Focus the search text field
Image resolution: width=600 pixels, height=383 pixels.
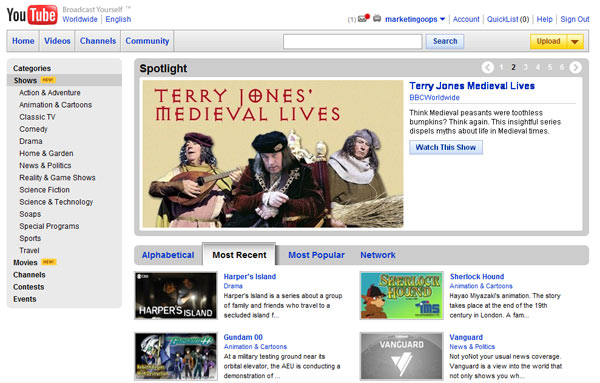pyautogui.click(x=352, y=41)
